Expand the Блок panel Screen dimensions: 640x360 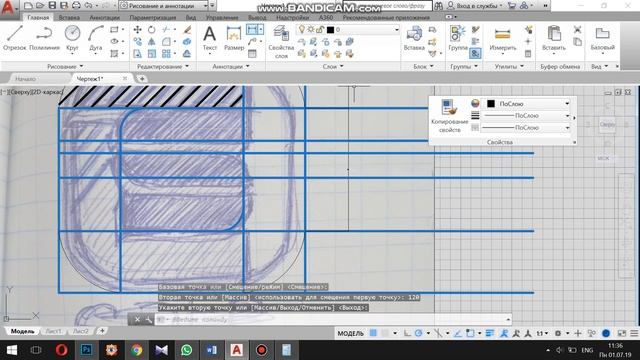[x=423, y=66]
